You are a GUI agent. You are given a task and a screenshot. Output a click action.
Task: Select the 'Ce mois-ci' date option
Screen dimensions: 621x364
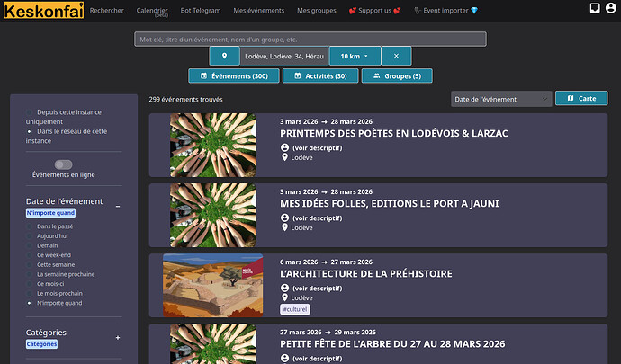pos(29,284)
